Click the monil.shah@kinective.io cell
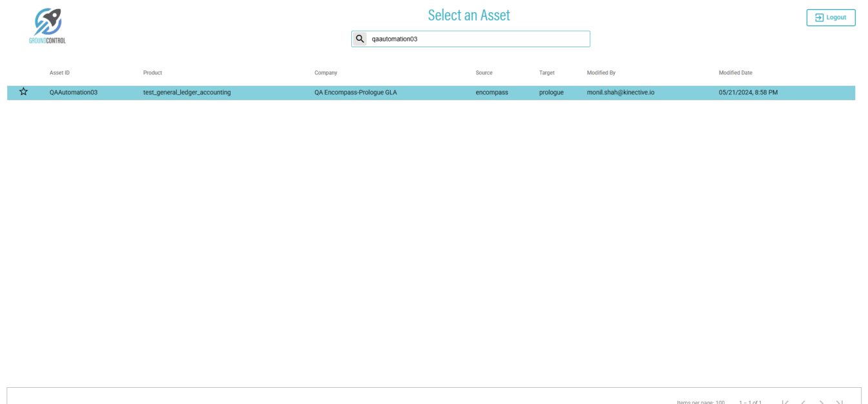Viewport: 868px width, 404px height. [x=620, y=92]
